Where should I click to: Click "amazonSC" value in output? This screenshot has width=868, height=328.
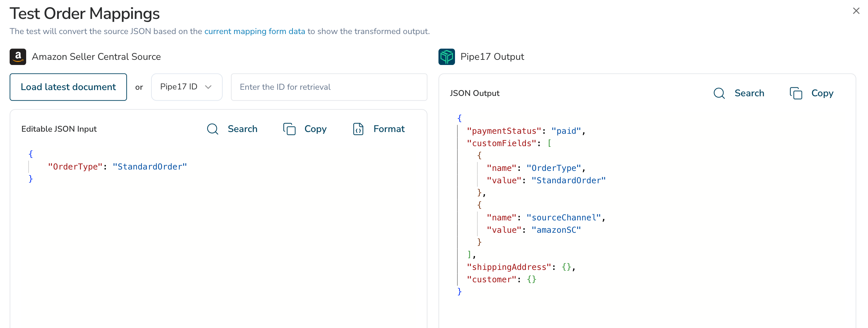tap(556, 230)
